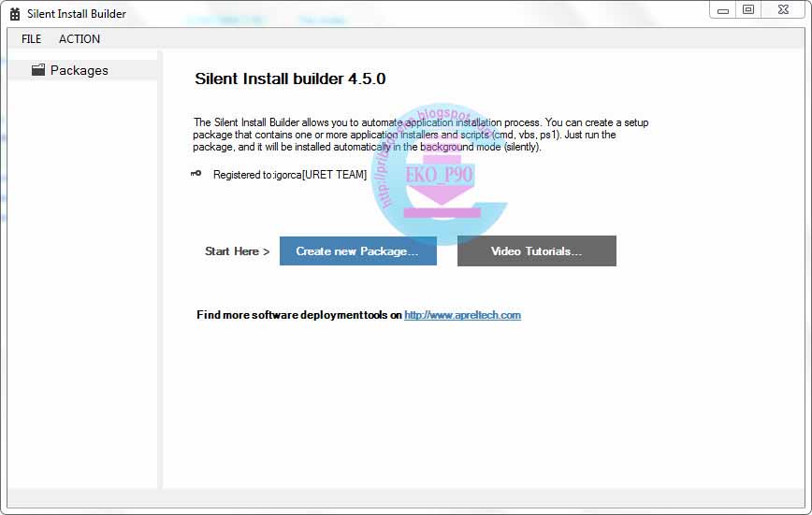The width and height of the screenshot is (812, 515).
Task: Select Packages in the sidebar
Action: 83,70
